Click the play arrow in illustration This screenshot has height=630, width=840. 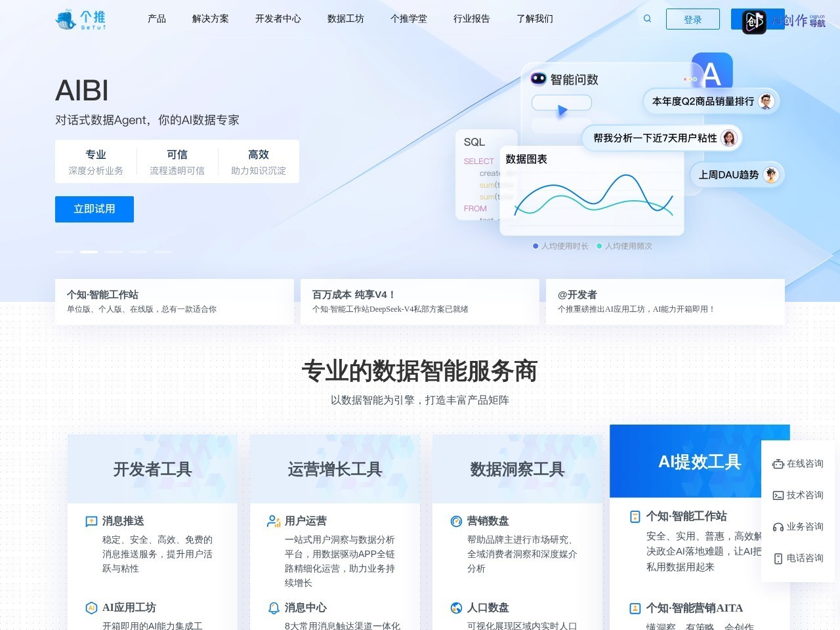pyautogui.click(x=562, y=111)
